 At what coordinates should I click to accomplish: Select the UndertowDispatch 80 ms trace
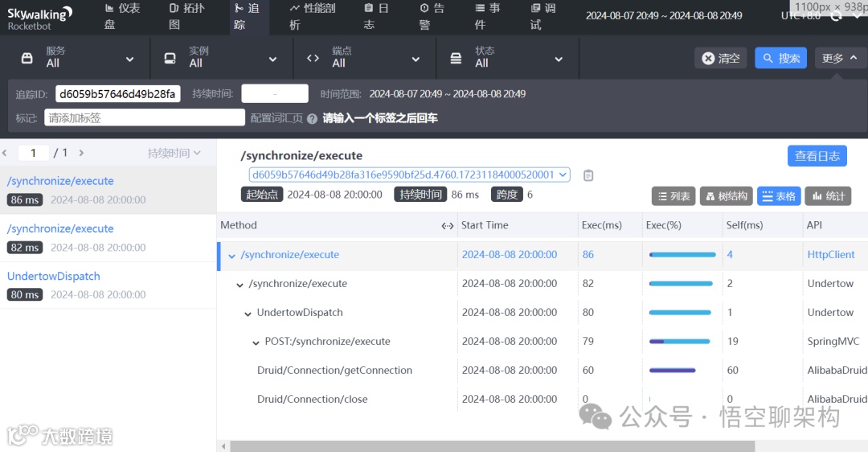tap(108, 286)
